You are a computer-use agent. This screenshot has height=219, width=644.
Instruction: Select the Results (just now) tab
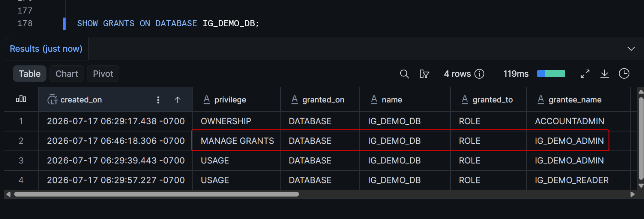[46, 49]
